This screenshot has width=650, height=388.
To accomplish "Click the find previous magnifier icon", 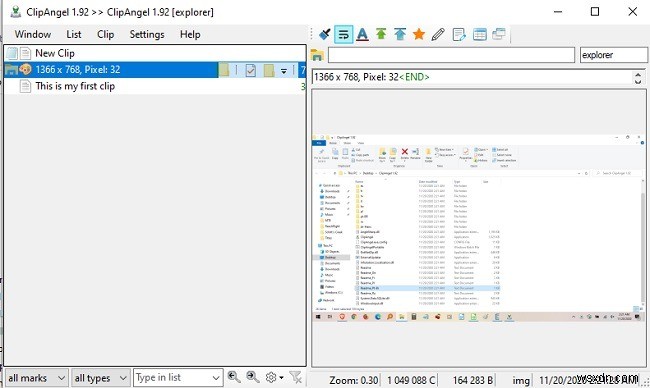I will [x=234, y=377].
